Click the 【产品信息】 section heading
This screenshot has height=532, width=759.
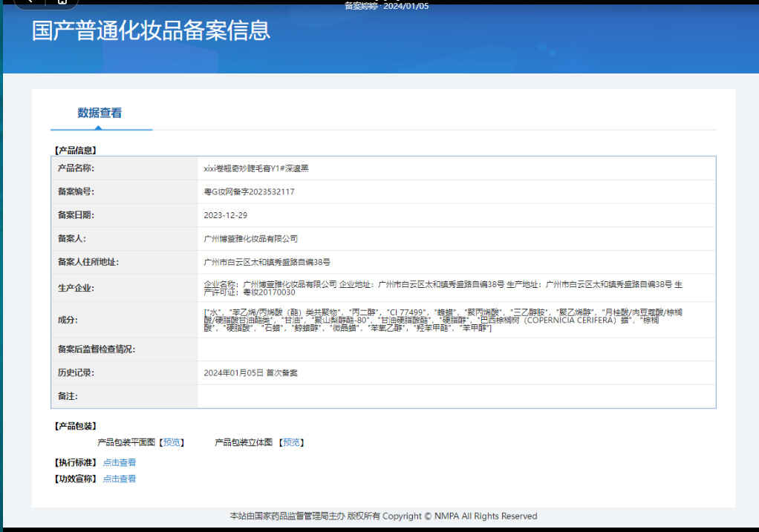[x=75, y=151]
